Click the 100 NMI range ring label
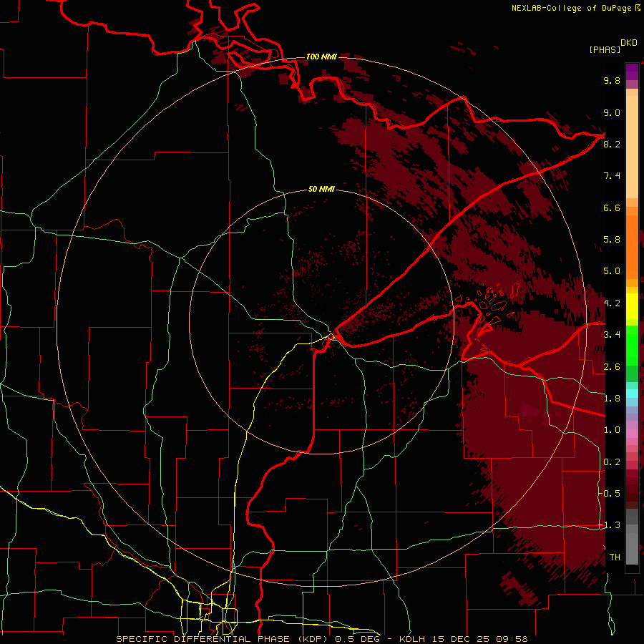The width and height of the screenshot is (644, 644). [x=321, y=57]
